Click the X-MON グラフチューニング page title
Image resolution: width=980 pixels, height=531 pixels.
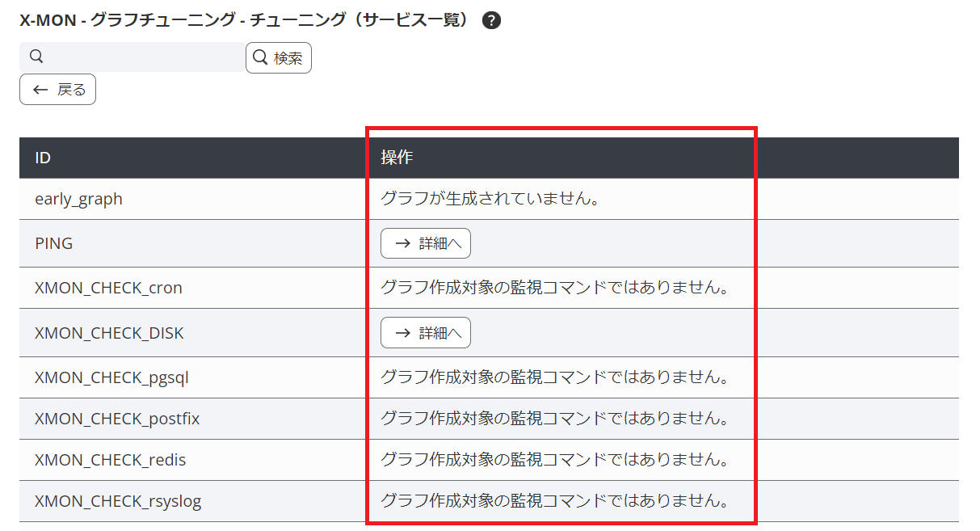click(244, 21)
